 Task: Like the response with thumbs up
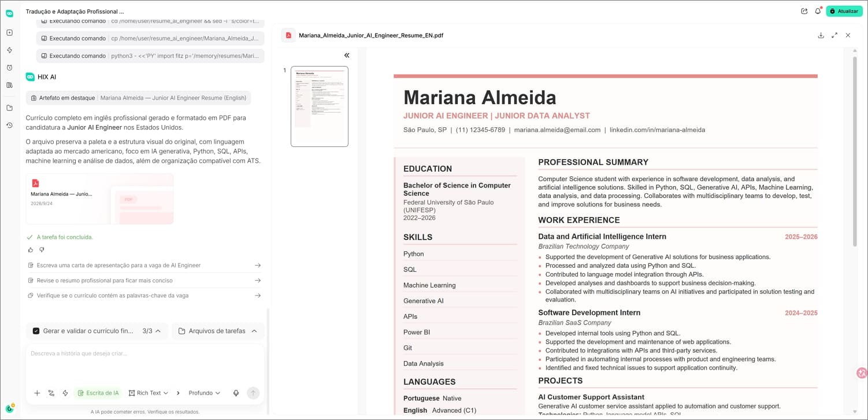coord(31,250)
